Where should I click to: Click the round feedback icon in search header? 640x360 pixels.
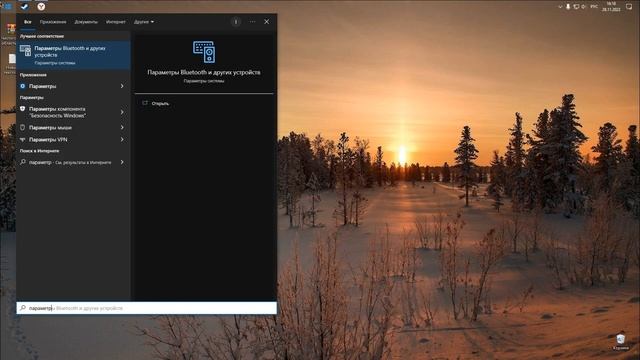(236, 22)
